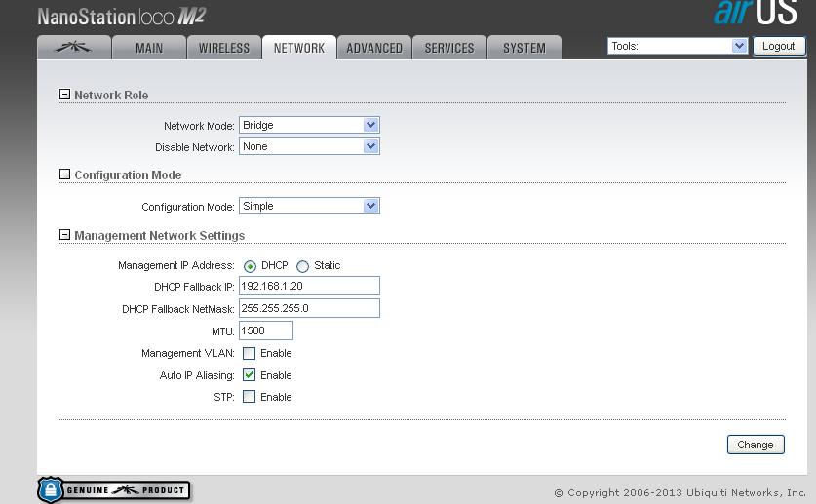Disable the Auto IP Aliasing checkbox
This screenshot has height=504, width=816.
[x=250, y=375]
